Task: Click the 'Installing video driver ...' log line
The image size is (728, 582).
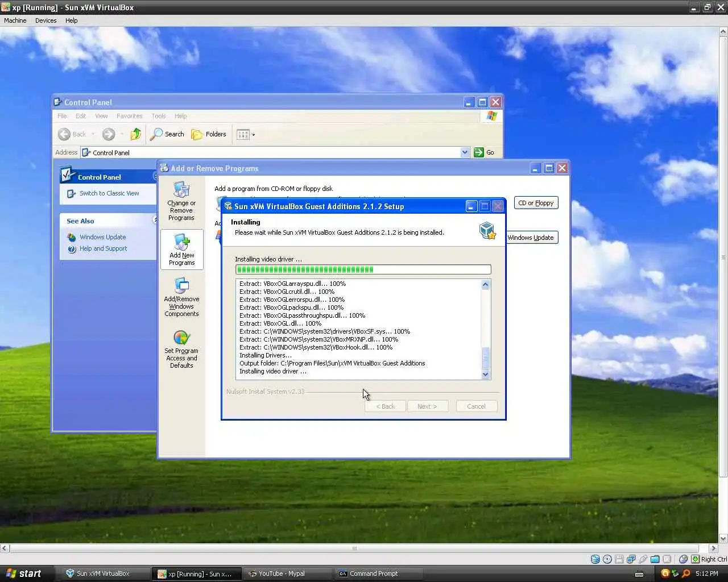Action: point(272,371)
